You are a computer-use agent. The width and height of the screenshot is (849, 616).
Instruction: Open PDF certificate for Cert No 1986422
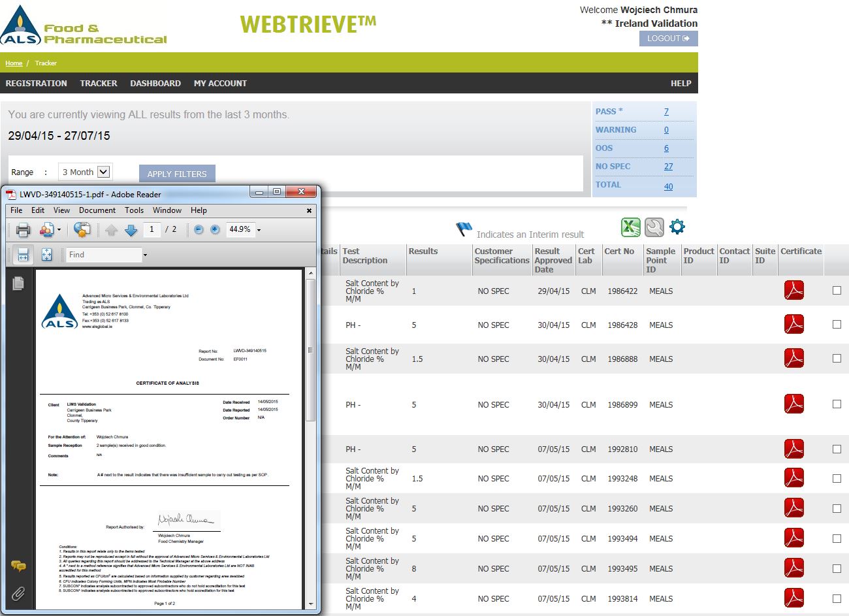(793, 290)
